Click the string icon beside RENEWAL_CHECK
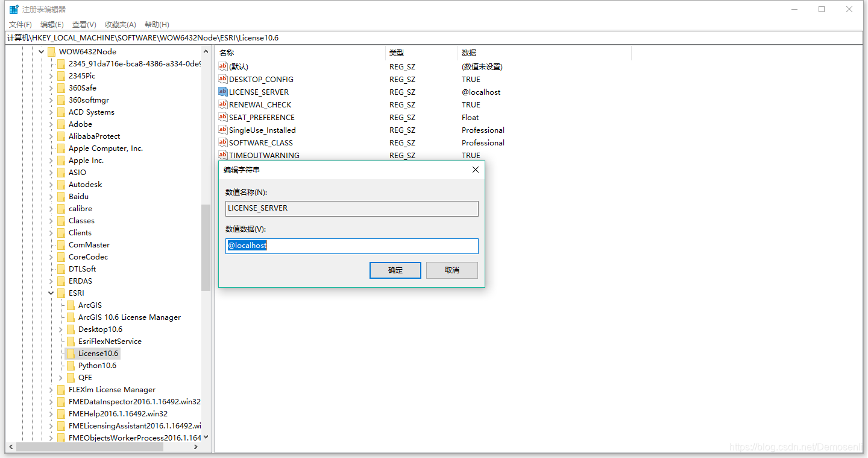The image size is (868, 458). click(x=223, y=104)
